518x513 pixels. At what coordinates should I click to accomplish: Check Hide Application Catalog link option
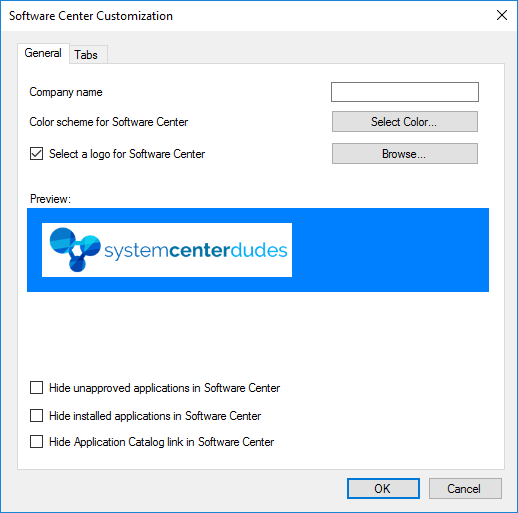click(x=36, y=442)
